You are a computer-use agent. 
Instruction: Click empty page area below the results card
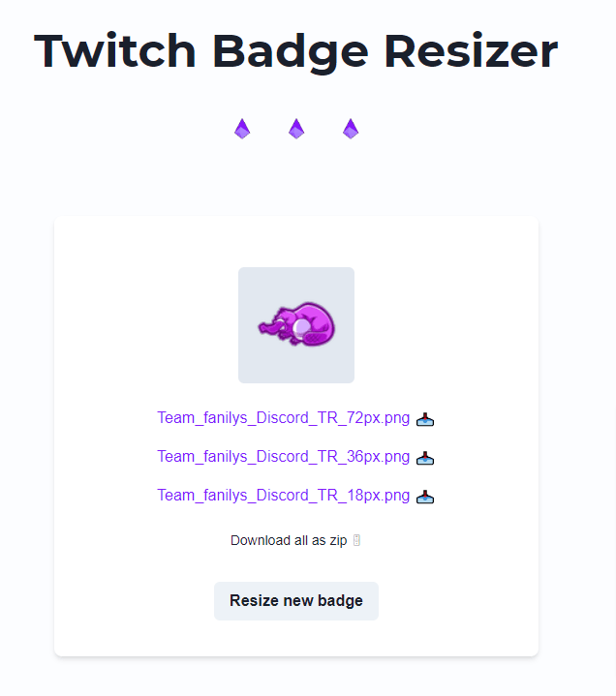tap(296, 678)
